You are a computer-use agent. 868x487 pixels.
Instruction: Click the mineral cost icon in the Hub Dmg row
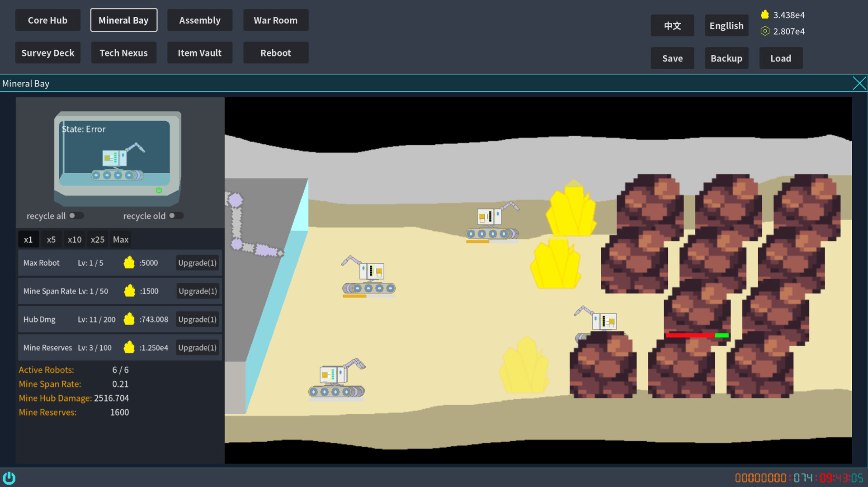(129, 319)
